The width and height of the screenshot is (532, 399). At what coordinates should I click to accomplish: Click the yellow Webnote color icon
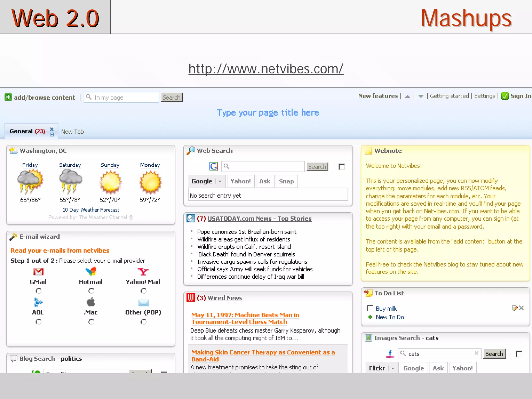(368, 151)
